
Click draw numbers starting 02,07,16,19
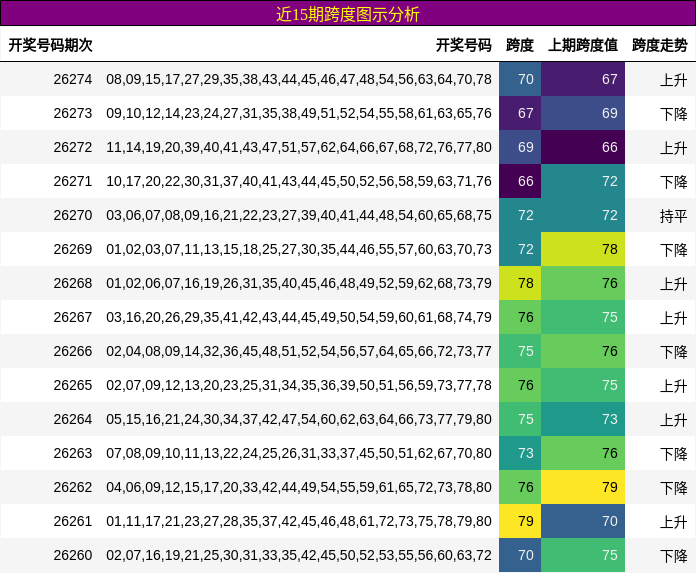pos(299,555)
